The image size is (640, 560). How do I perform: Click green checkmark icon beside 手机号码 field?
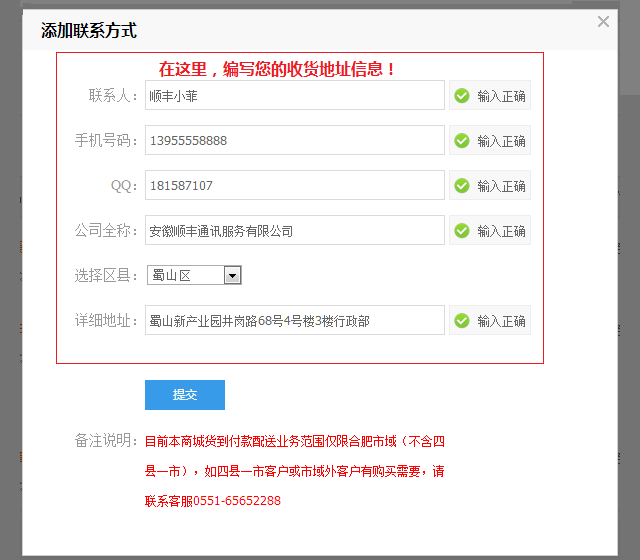(x=462, y=141)
